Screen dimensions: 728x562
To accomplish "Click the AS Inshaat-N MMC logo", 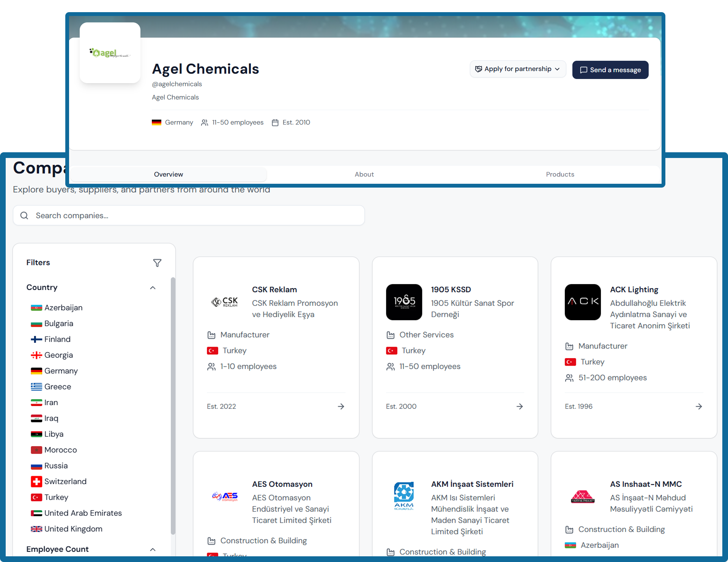I will [x=583, y=496].
